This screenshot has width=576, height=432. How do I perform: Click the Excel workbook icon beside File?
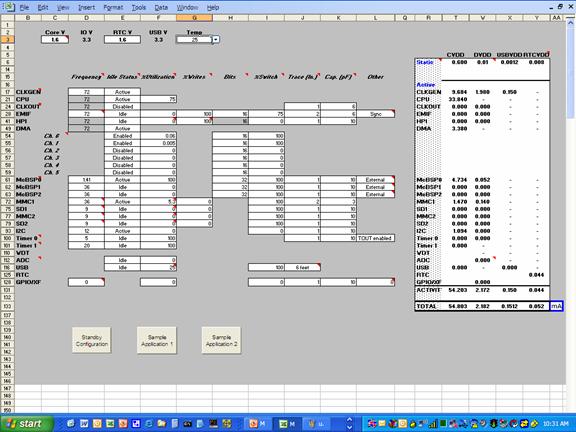(8, 6)
